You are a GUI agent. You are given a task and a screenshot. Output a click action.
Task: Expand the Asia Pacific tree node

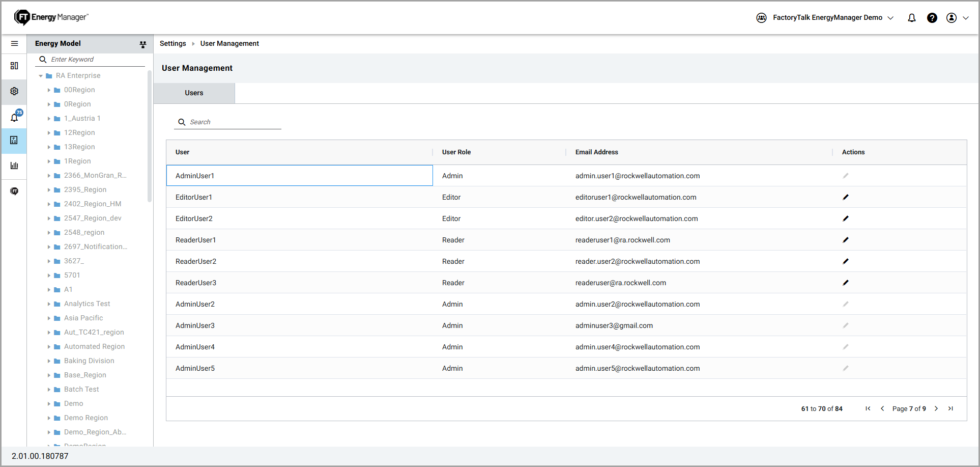(x=49, y=318)
